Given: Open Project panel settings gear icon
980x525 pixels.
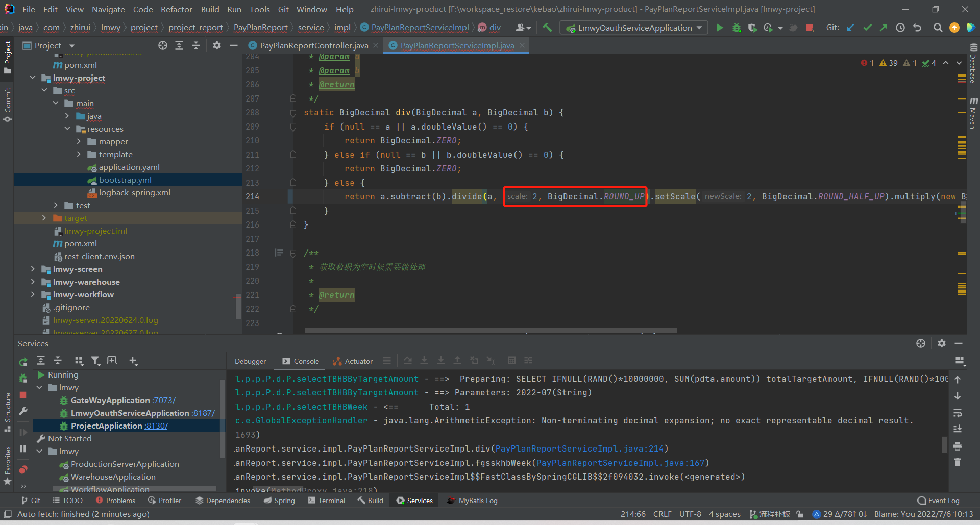Looking at the screenshot, I should (216, 45).
